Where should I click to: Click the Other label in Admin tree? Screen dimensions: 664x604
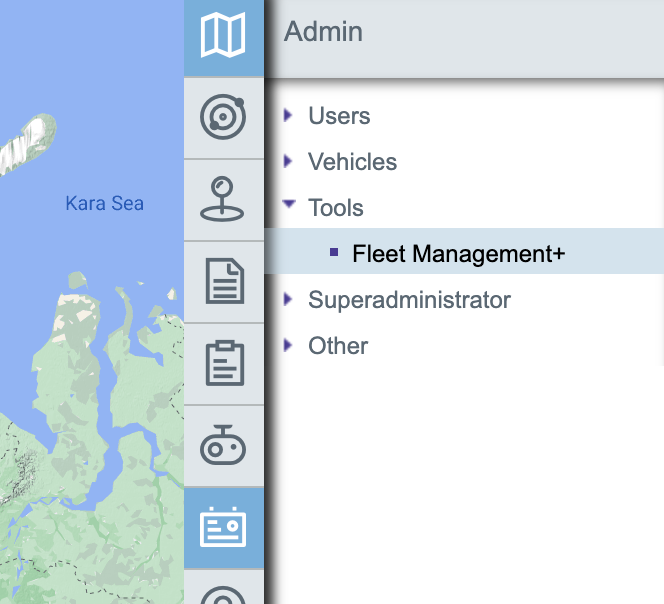tap(338, 346)
